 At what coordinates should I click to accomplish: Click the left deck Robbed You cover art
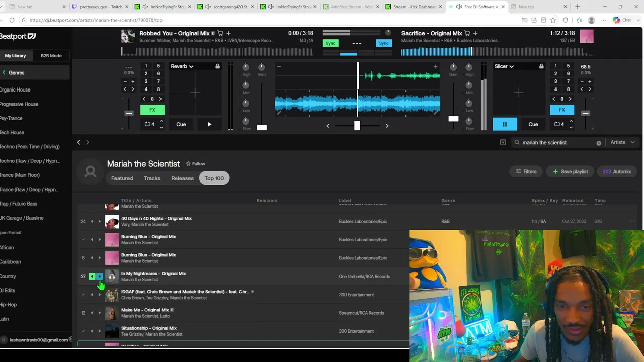[128, 36]
